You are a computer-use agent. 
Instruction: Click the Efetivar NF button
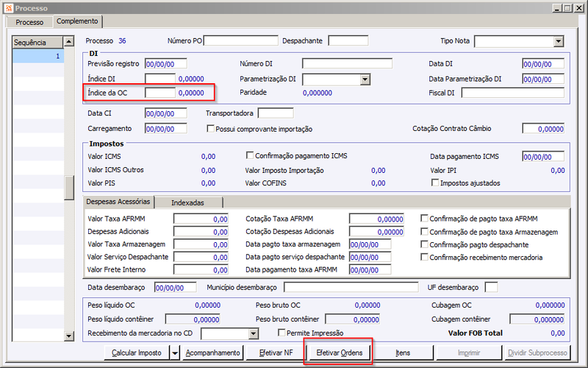(x=276, y=353)
